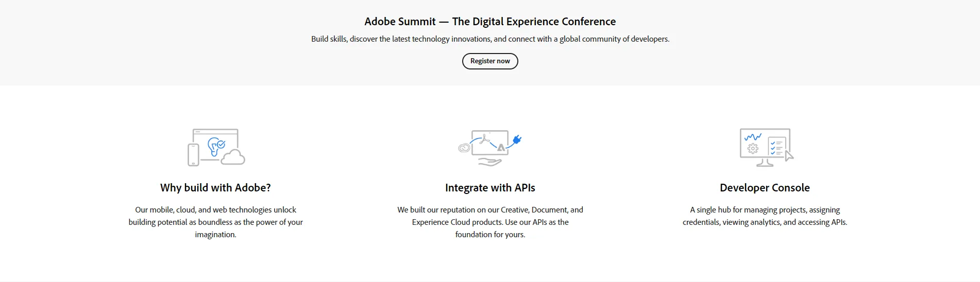980x282 pixels.
Task: Open the Developer Console heading
Action: [x=765, y=188]
